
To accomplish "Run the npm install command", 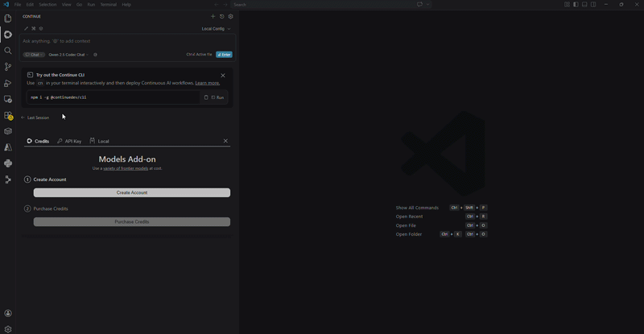I will coord(217,97).
